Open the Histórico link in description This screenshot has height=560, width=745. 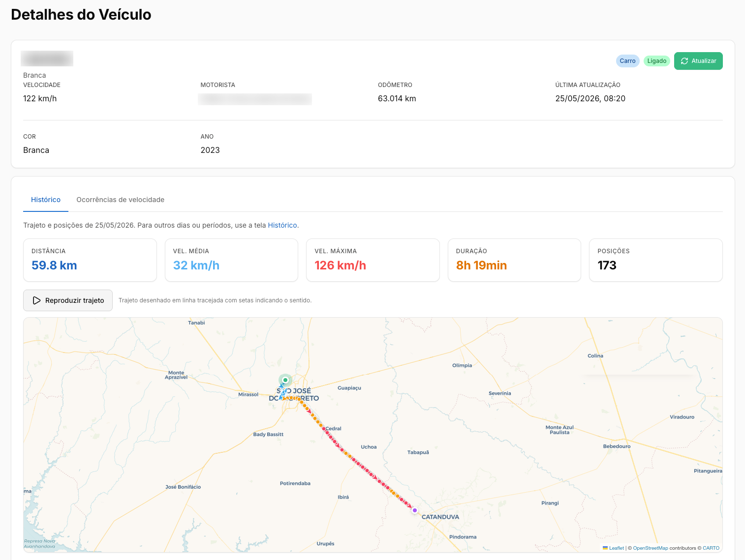[282, 225]
